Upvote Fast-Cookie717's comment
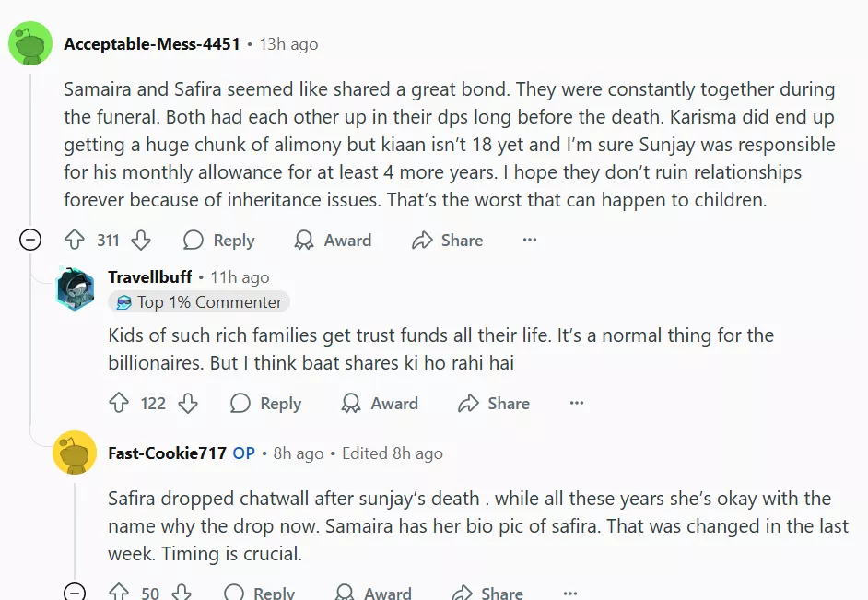This screenshot has height=600, width=868. (x=119, y=593)
